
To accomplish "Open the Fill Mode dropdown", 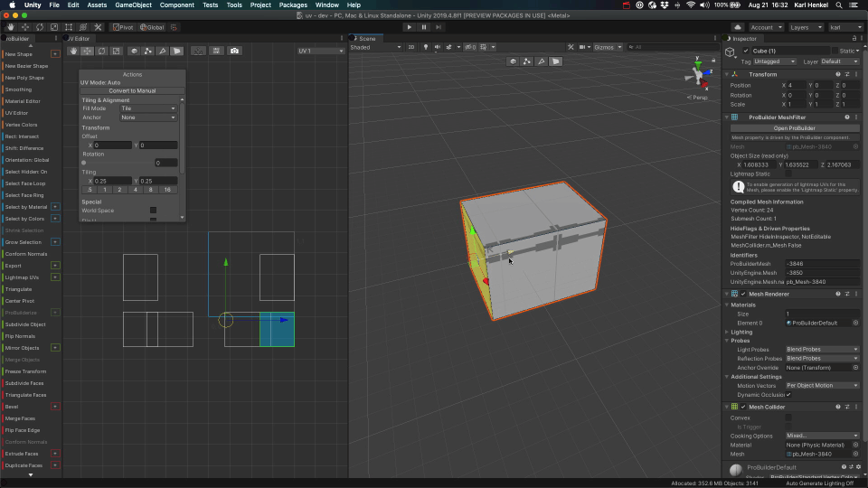I will pos(148,108).
